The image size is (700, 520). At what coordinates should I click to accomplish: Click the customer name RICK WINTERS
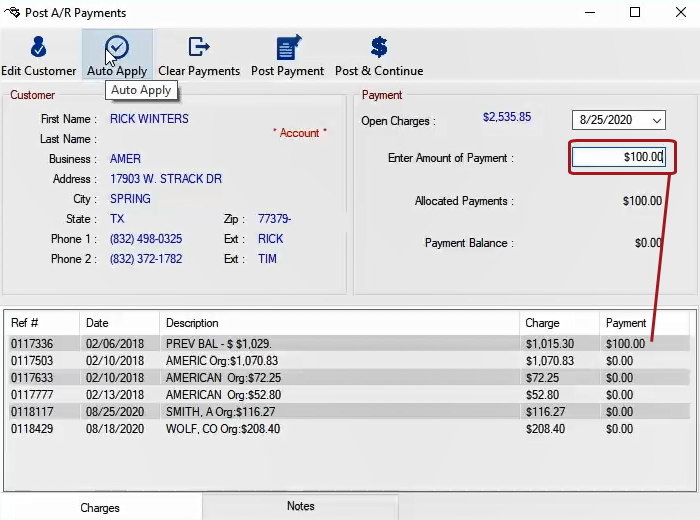coord(149,119)
